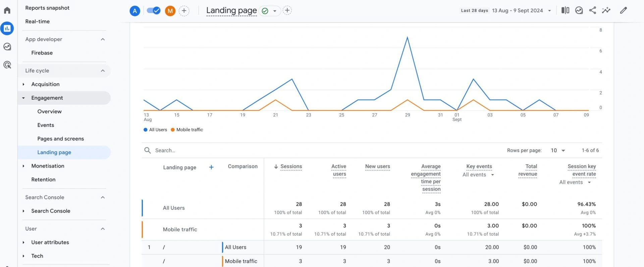The height and width of the screenshot is (267, 644).
Task: Open the Insights icon in top toolbar
Action: coord(606,10)
